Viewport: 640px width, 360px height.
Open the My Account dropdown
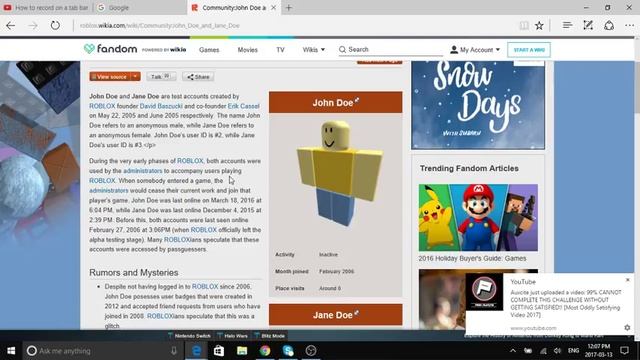coord(475,50)
